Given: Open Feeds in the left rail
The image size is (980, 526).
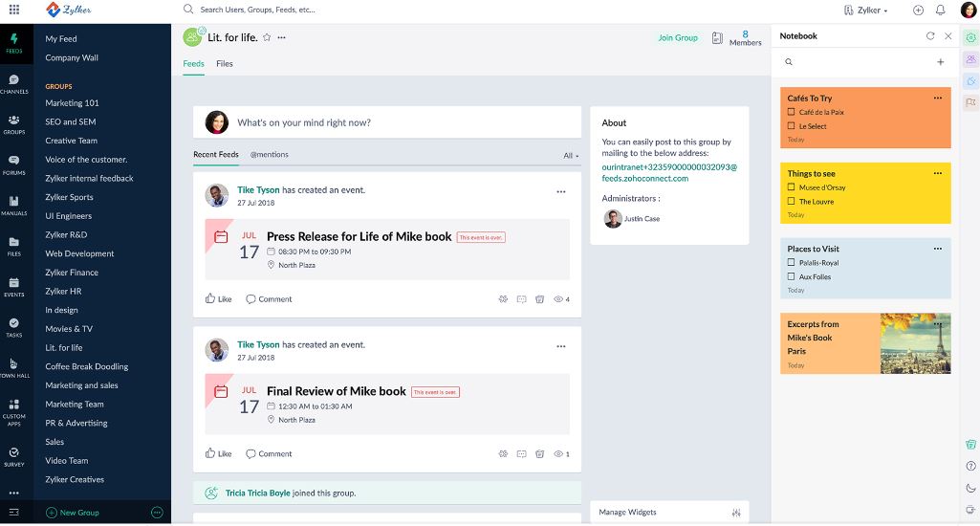Looking at the screenshot, I should tap(13, 43).
